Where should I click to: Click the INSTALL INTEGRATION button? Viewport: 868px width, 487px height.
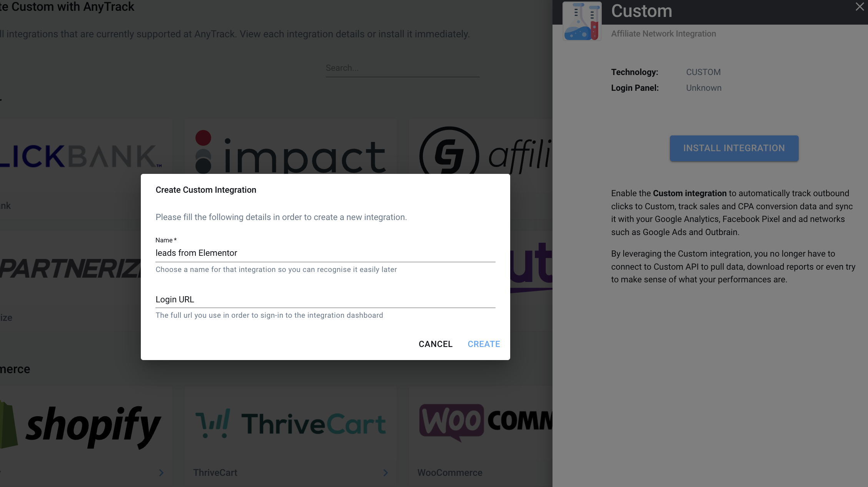[734, 148]
